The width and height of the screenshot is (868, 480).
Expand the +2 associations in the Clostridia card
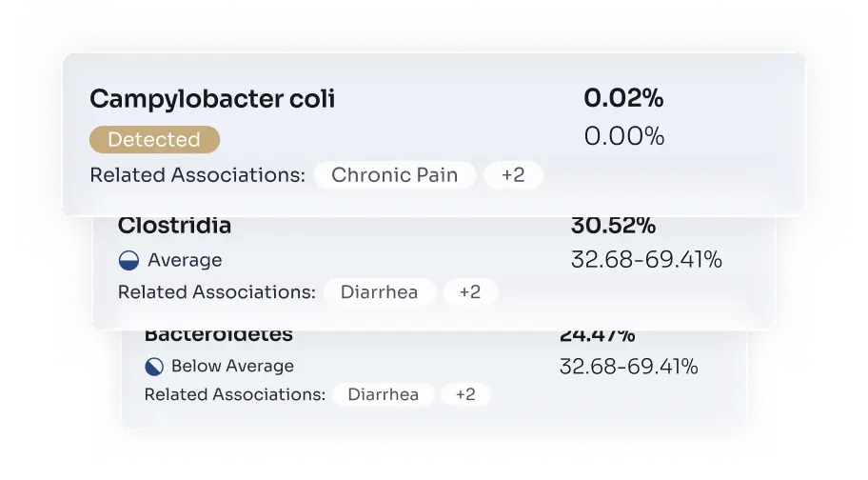pos(470,292)
